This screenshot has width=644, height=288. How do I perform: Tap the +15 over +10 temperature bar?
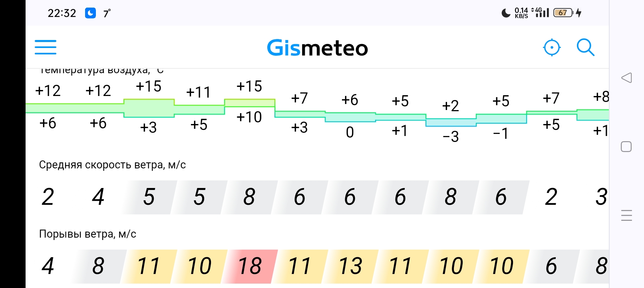point(250,103)
